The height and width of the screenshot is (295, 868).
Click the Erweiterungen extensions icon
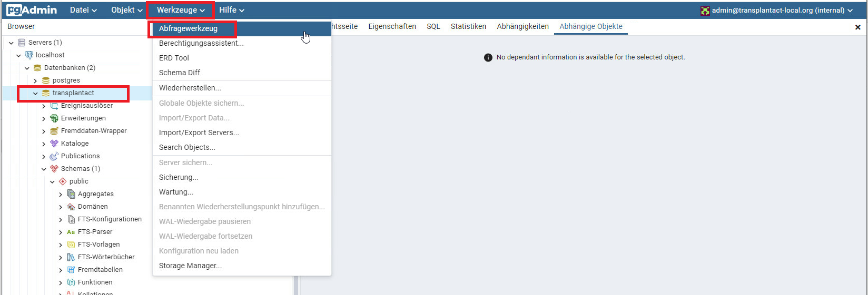[x=54, y=118]
